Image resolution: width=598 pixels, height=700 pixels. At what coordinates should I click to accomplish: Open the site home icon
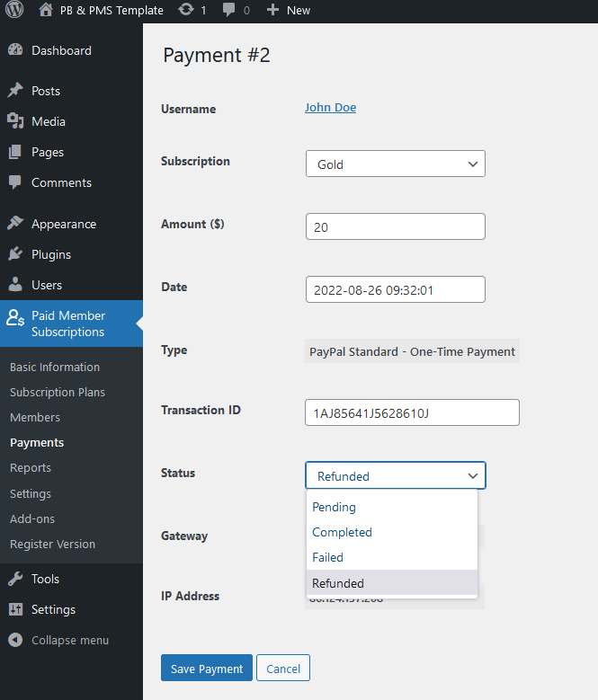(x=46, y=10)
